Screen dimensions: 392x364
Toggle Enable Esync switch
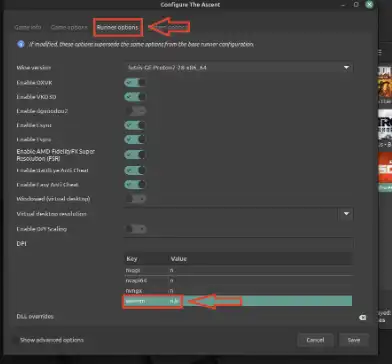(x=135, y=125)
